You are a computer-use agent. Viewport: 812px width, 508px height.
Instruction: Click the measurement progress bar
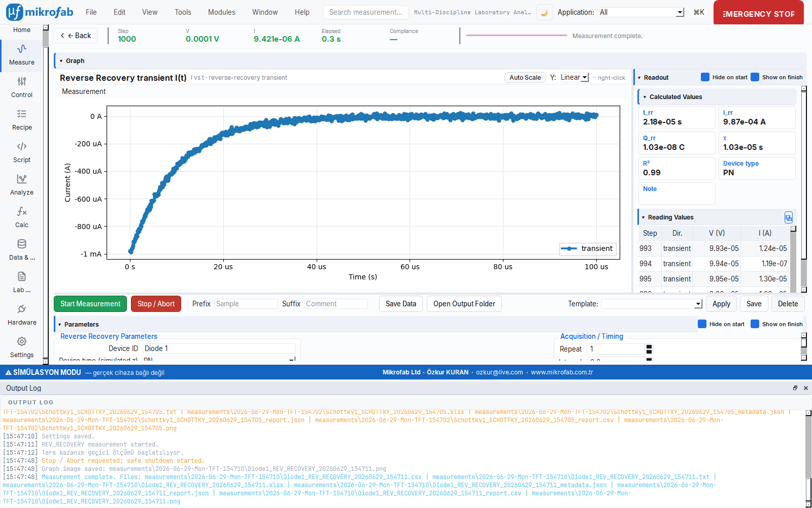(x=517, y=36)
